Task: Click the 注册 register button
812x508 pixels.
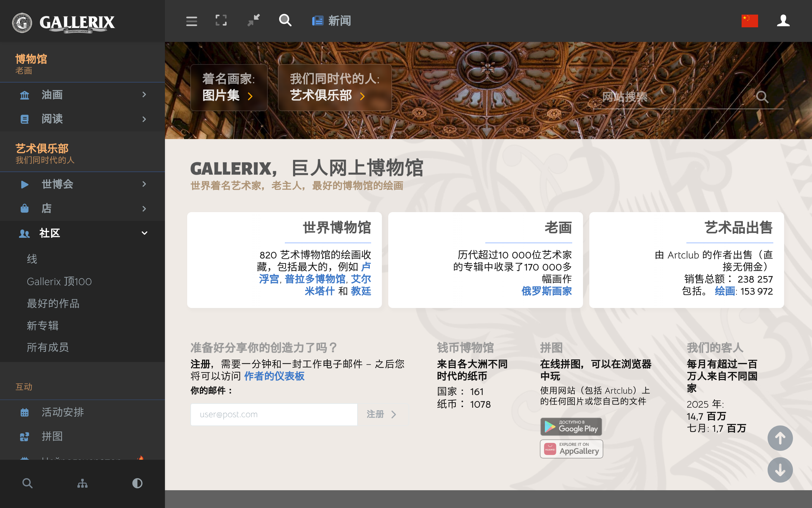Action: pos(382,414)
